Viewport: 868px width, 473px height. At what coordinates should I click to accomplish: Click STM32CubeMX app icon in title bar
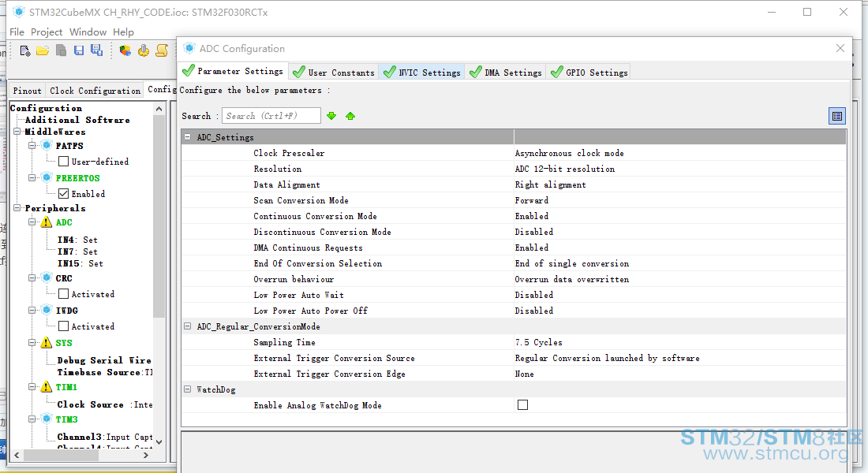click(x=19, y=12)
